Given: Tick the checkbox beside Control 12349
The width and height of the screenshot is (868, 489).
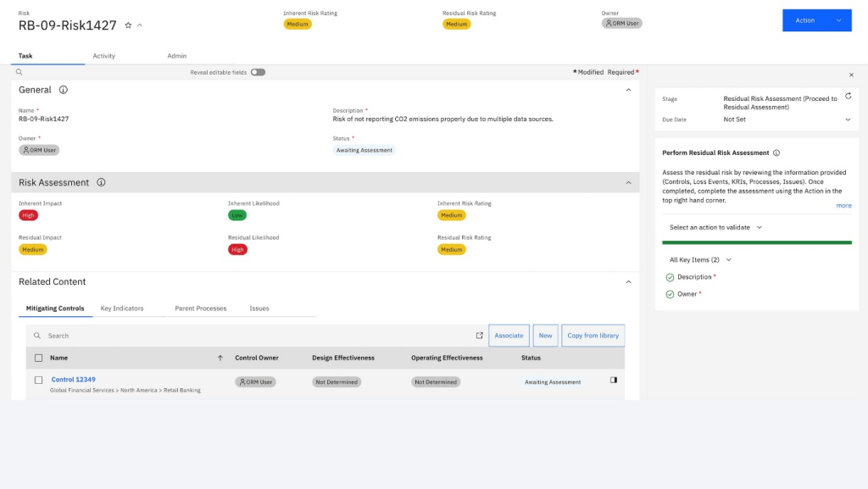Looking at the screenshot, I should tap(37, 380).
